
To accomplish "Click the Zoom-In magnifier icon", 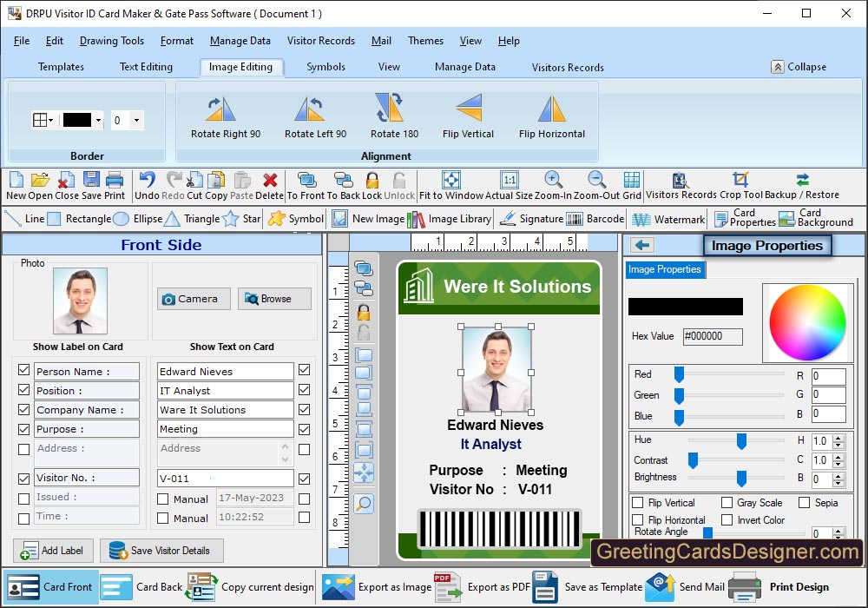I will pos(553,180).
